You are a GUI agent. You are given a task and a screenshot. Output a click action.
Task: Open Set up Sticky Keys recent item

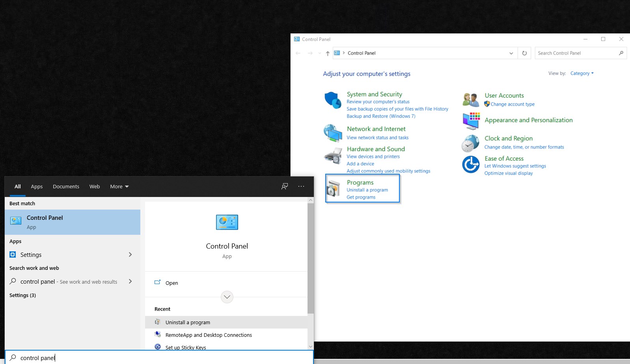[226, 346]
